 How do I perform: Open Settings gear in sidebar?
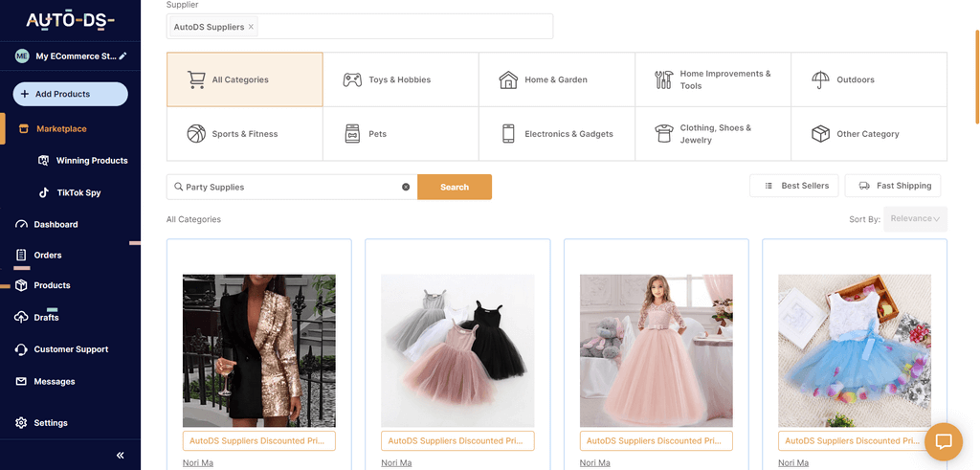(x=50, y=422)
